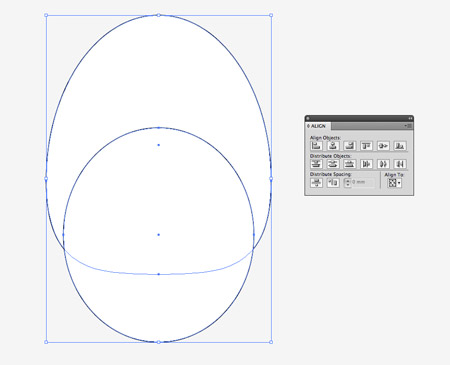Click the small circle's right anchor point
Screen dimensions: 450x365
coord(254,235)
